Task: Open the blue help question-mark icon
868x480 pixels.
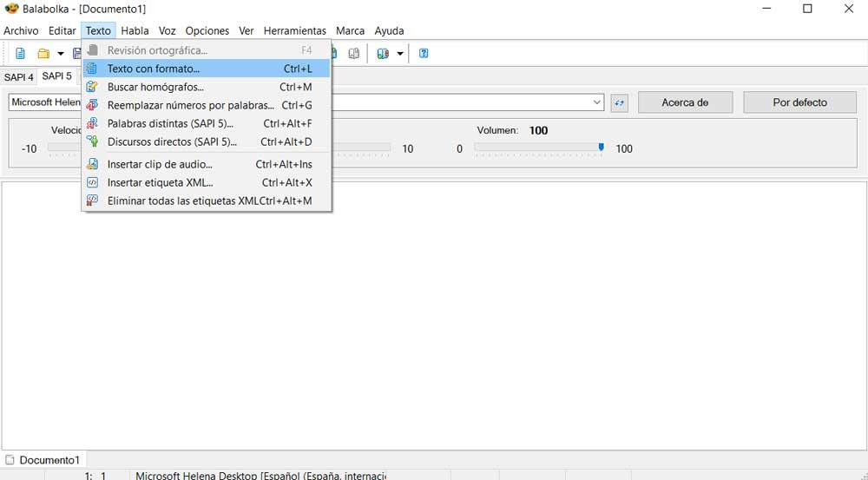Action: (x=424, y=54)
